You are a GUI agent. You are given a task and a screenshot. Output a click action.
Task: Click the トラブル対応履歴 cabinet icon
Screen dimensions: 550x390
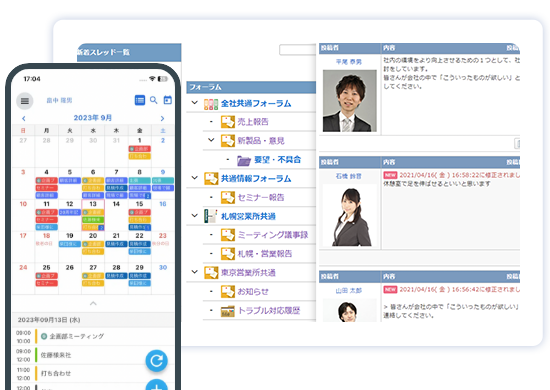click(x=227, y=311)
